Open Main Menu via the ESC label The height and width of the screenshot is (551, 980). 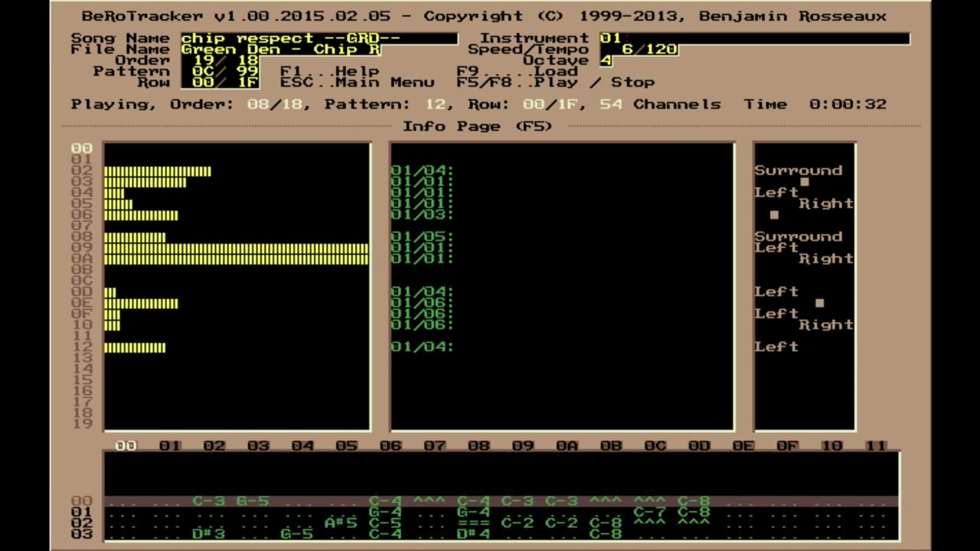[x=358, y=83]
